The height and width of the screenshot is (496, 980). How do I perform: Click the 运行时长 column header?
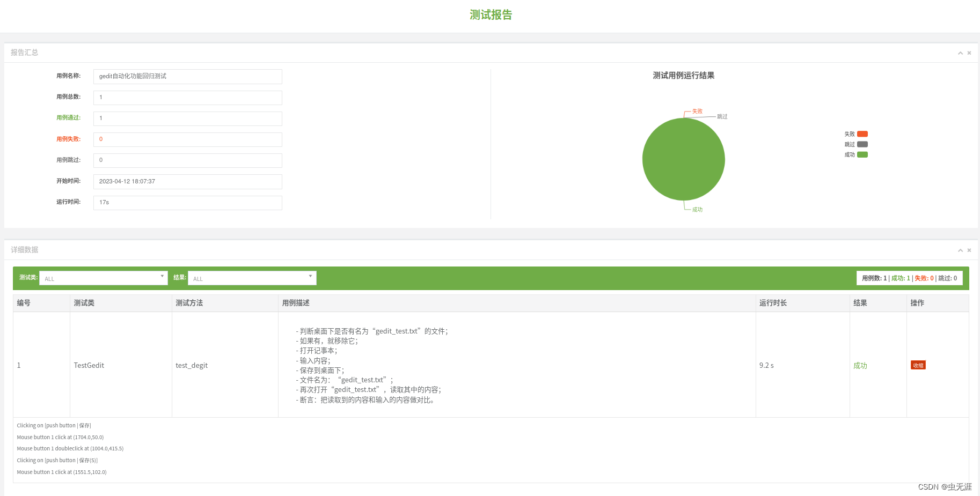pos(803,303)
